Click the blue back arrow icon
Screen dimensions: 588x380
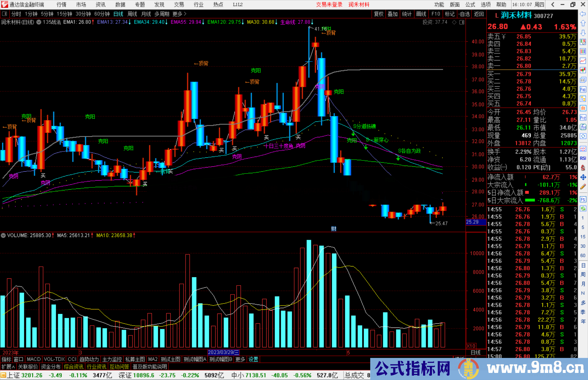[x=583, y=14]
